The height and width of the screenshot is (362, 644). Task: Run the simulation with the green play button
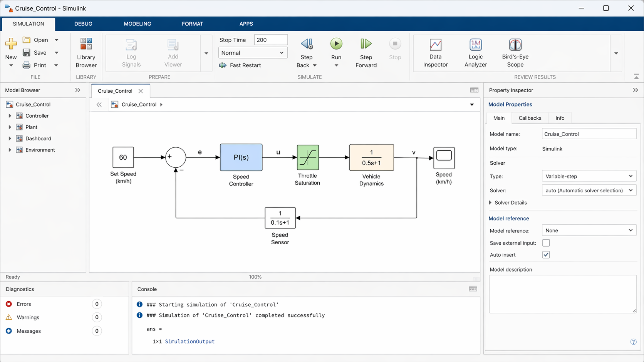point(336,44)
